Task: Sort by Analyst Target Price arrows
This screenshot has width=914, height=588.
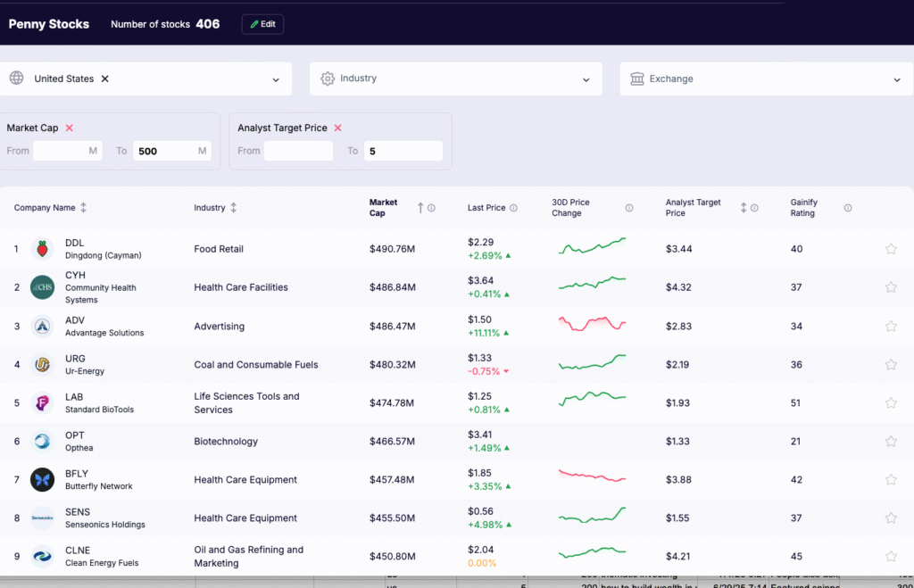Action: tap(744, 208)
